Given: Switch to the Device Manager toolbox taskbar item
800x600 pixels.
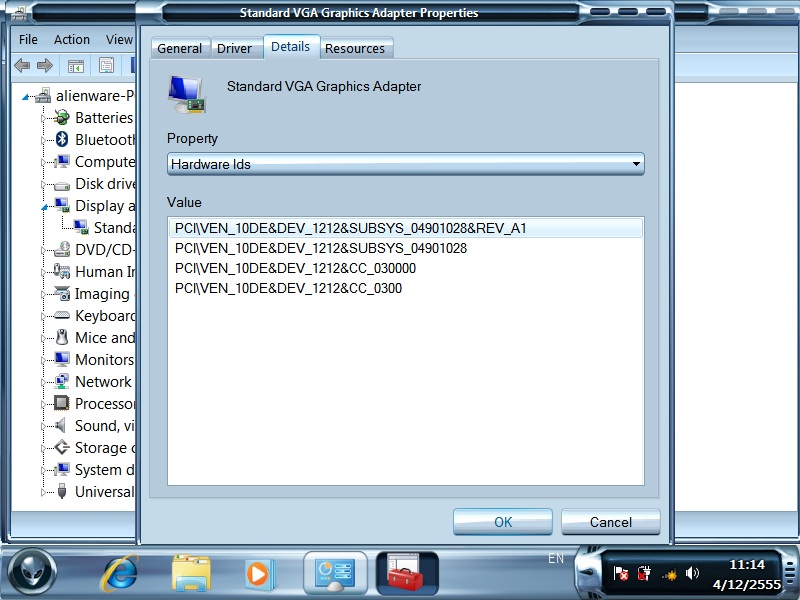Looking at the screenshot, I should [406, 572].
